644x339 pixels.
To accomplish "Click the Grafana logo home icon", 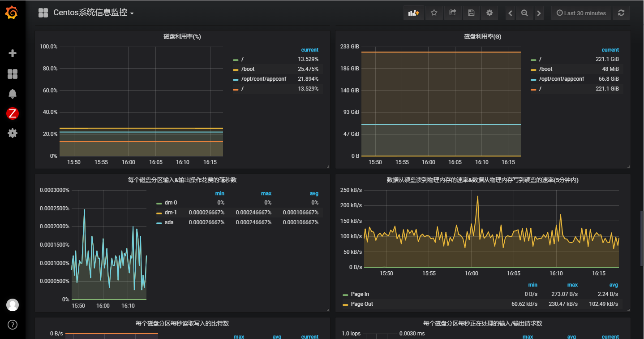I will [x=12, y=13].
